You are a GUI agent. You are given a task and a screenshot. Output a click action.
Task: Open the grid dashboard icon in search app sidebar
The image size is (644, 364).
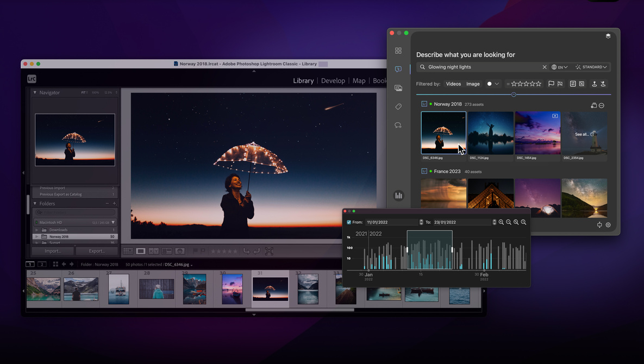coord(398,51)
